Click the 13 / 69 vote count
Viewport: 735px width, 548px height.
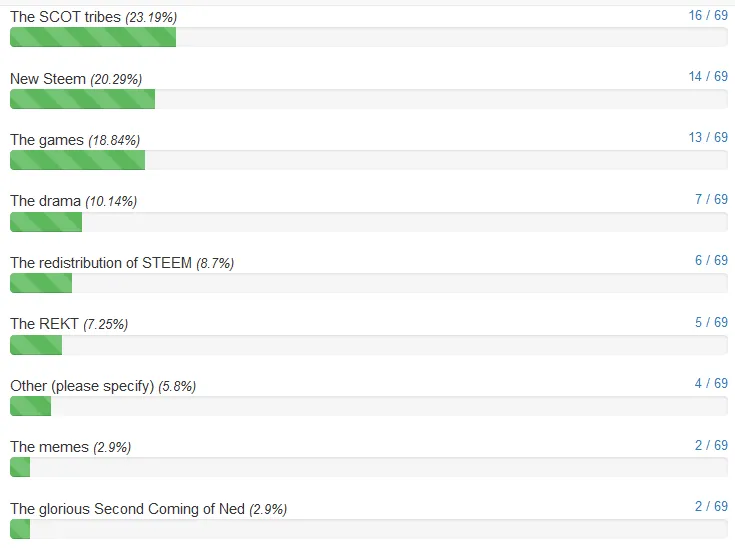(708, 137)
